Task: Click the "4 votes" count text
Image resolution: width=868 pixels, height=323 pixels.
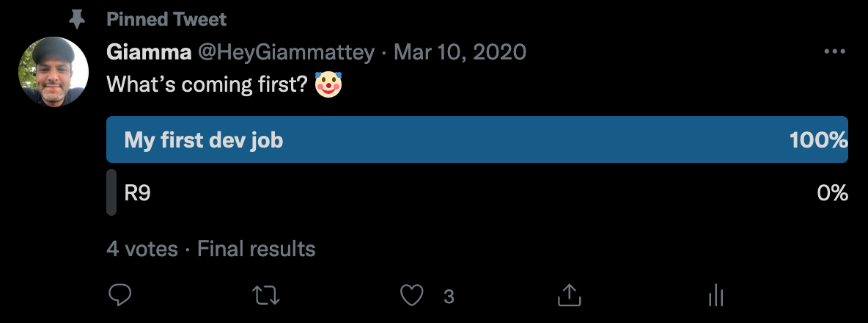Action: point(142,249)
